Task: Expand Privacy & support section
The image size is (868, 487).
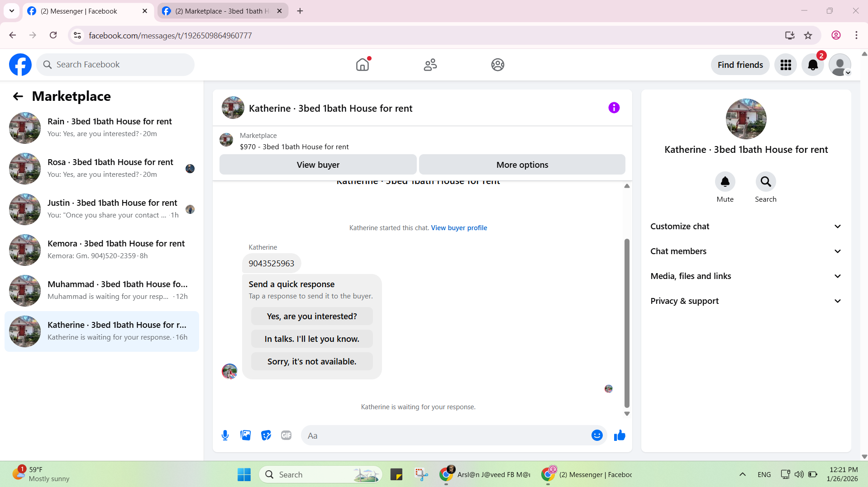Action: 746,301
